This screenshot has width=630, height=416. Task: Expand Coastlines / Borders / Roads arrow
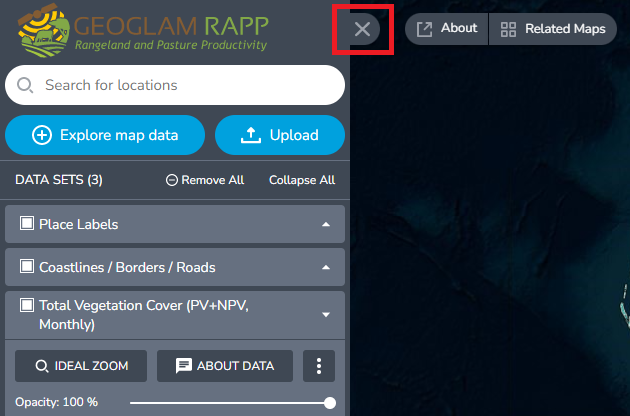(325, 267)
